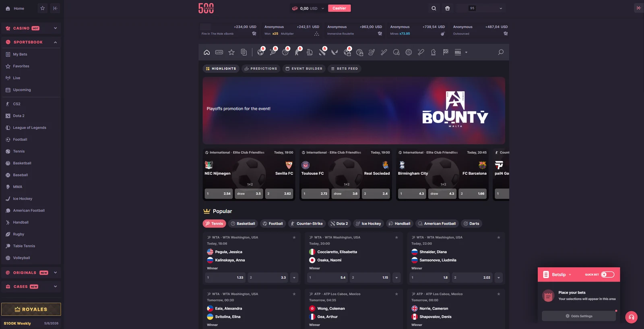The image size is (644, 329).
Task: Select the racing flag icon in the toolbar
Action: pyautogui.click(x=446, y=52)
